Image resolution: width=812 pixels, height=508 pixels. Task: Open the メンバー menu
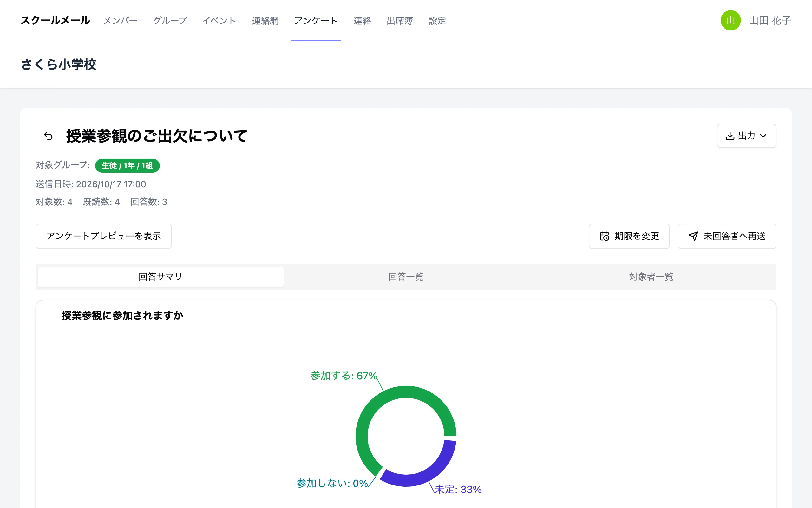pos(121,21)
